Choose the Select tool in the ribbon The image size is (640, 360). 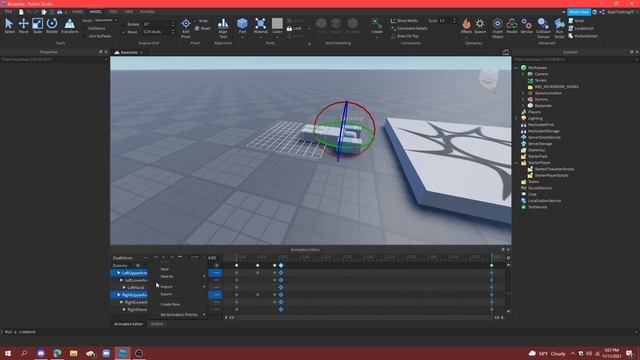9,26
